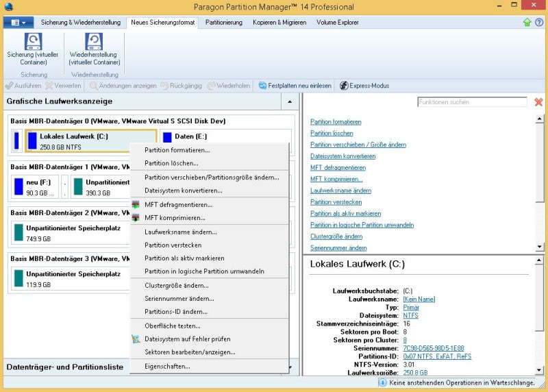Click function list scroll up arrow
This screenshot has height=392, width=548.
point(540,119)
